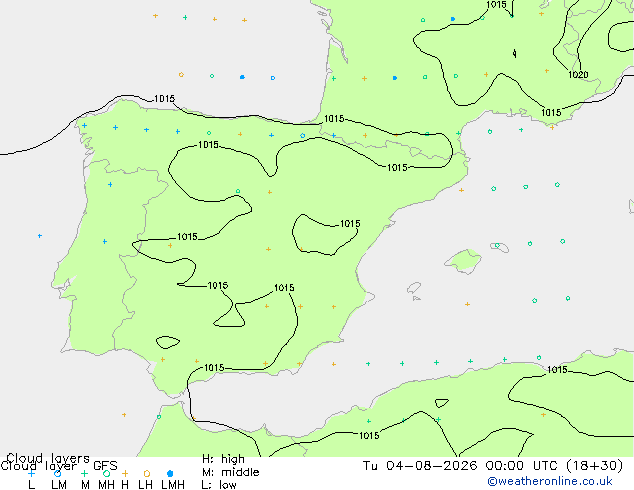This screenshot has width=634, height=490.
Task: Click the 'M: middle' legend entry
Action: 230,472
